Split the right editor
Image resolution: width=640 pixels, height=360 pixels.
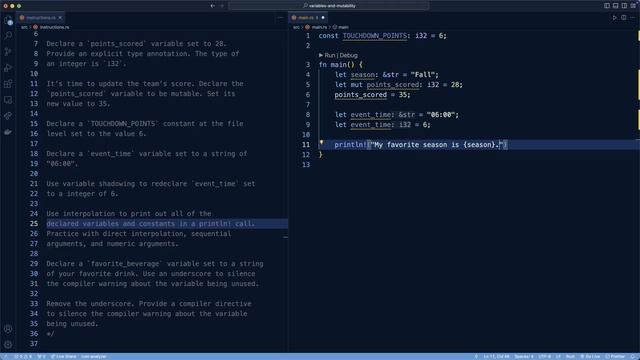tap(624, 18)
